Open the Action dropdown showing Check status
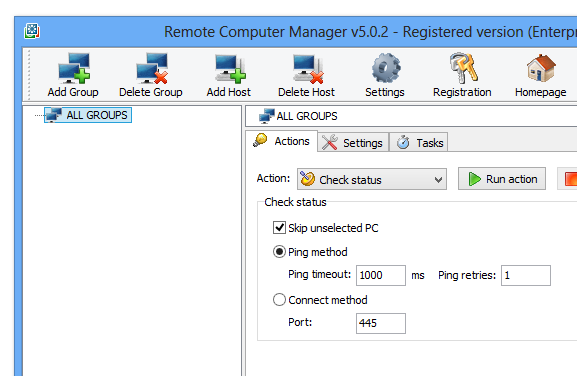Viewport: 577px width, 376px height. coord(372,179)
